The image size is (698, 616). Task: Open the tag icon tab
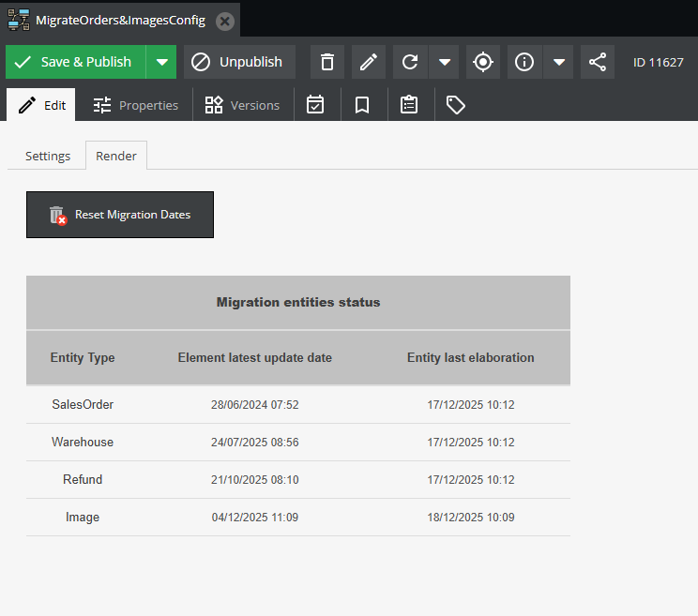coord(456,105)
